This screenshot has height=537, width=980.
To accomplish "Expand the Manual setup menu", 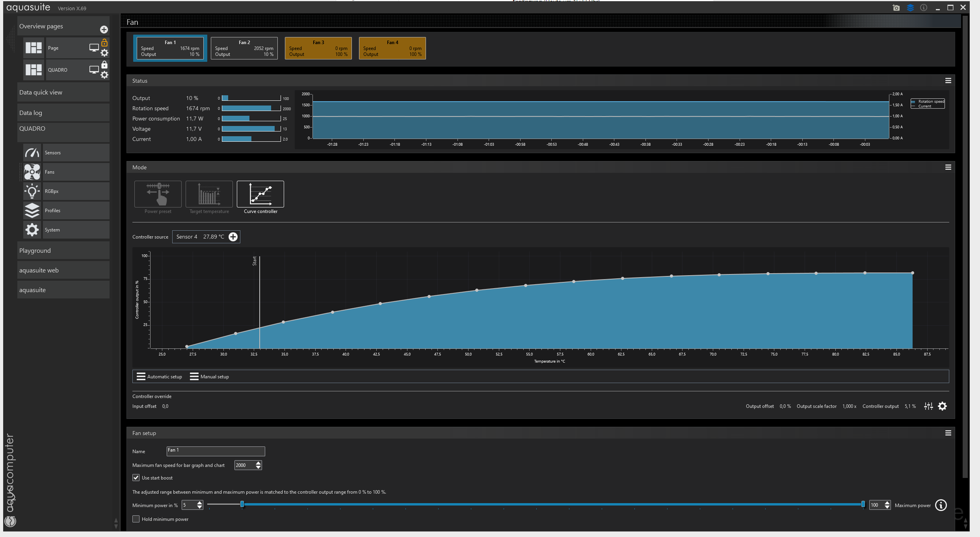I will [x=209, y=377].
